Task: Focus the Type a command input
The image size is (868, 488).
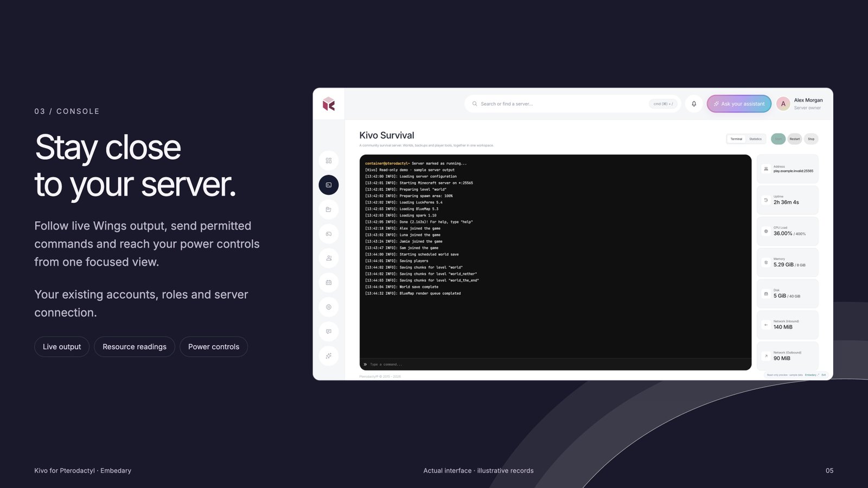Action: tap(556, 364)
